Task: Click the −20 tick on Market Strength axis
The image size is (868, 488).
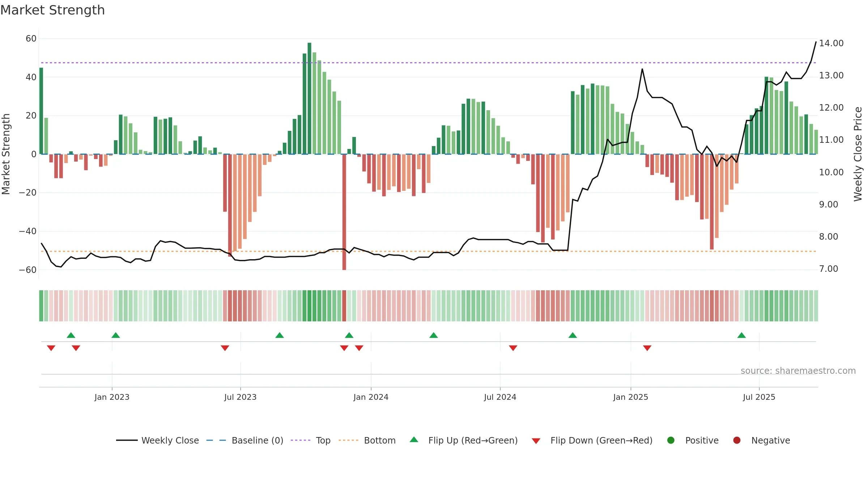Action: [x=28, y=193]
